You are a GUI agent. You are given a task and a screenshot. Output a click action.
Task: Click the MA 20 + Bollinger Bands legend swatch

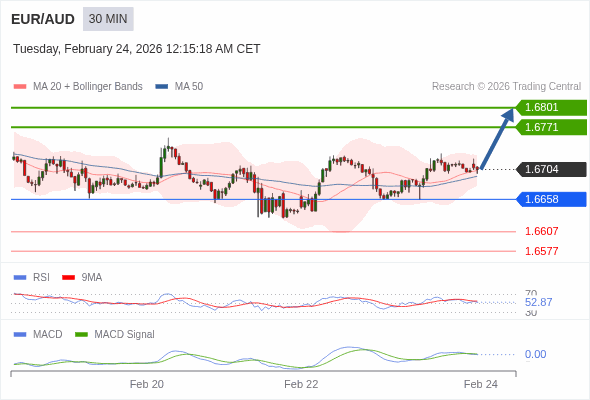[20, 87]
